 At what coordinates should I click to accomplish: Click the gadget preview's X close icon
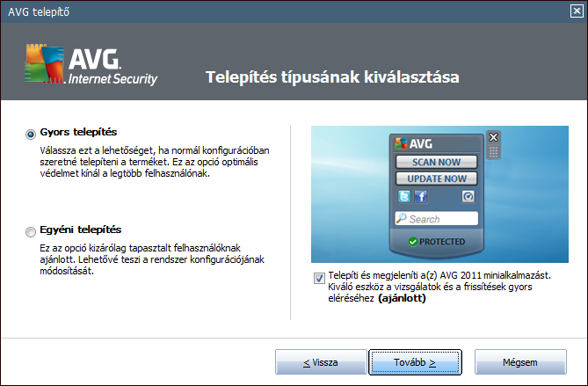[493, 137]
